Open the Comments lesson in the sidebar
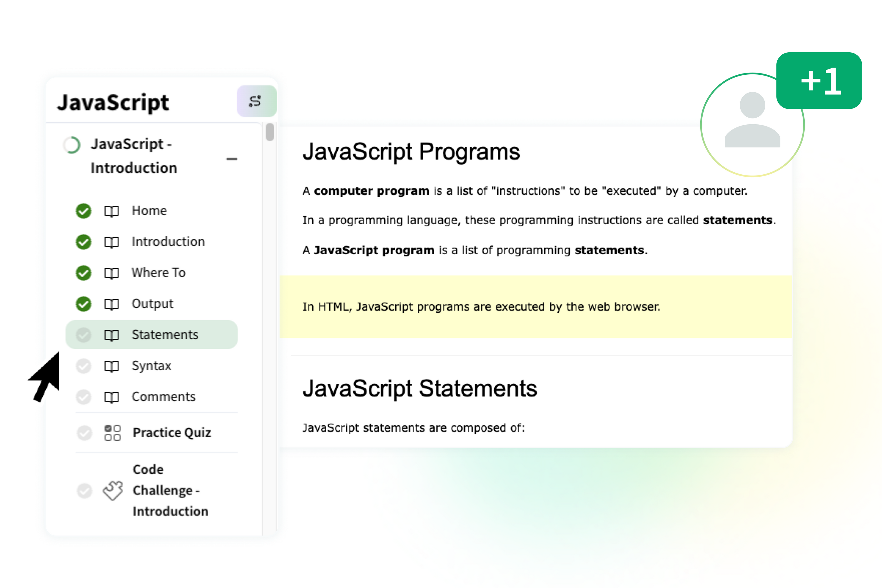This screenshot has width=882, height=588. tap(163, 396)
